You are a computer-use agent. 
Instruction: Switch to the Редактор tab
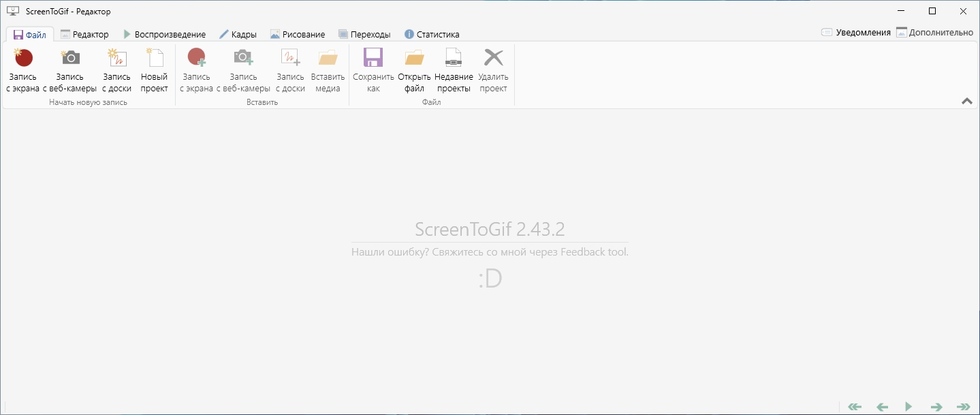(x=84, y=34)
